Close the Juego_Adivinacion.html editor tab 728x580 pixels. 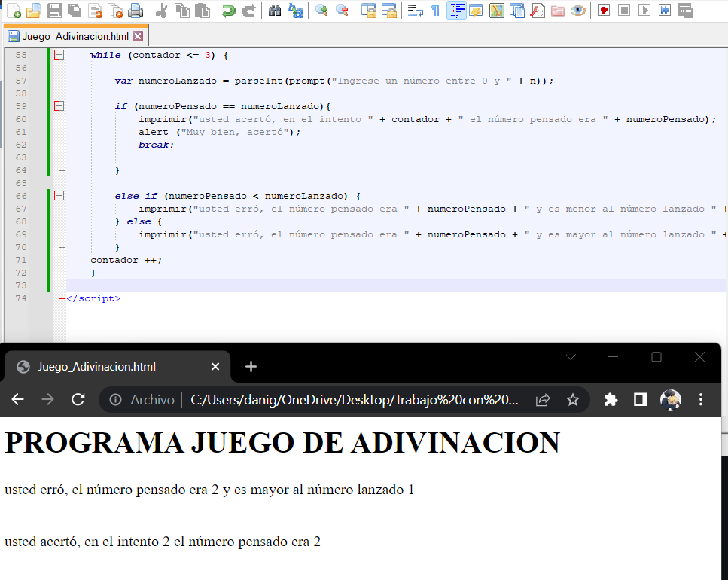pos(138,36)
